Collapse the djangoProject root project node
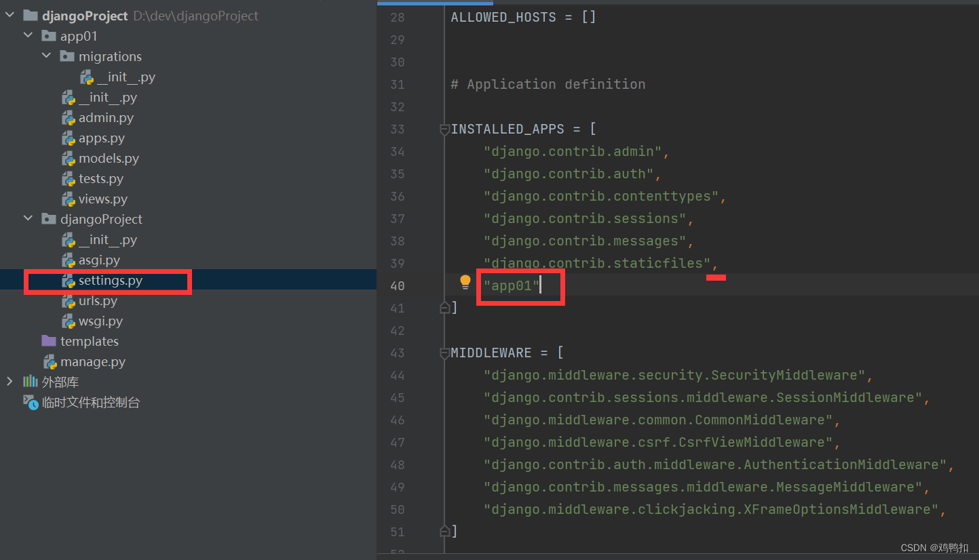 pos(9,14)
